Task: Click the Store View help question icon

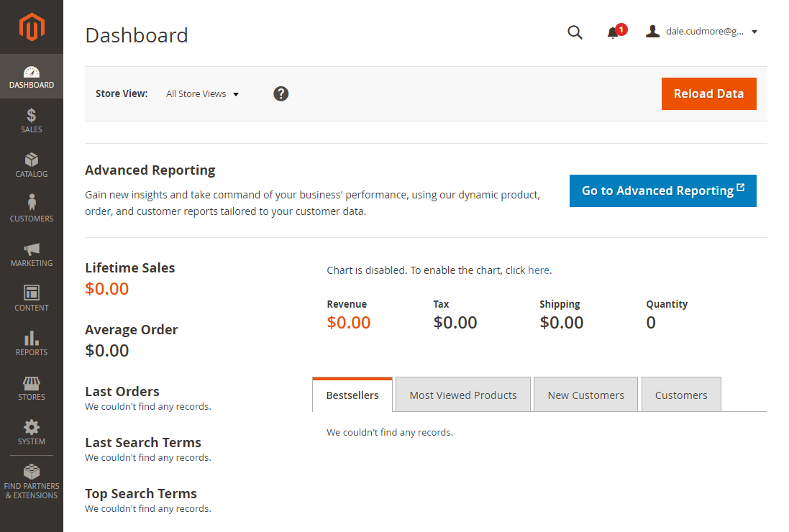Action: [281, 93]
